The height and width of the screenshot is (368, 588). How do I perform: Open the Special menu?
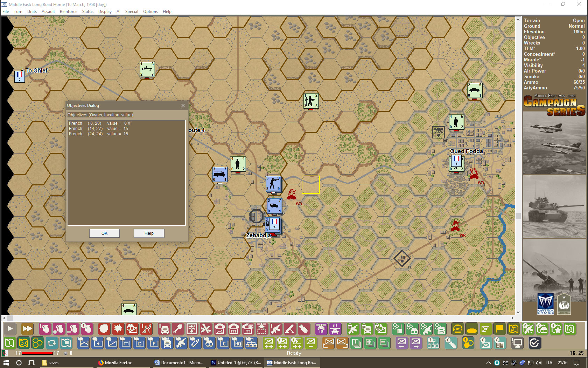point(132,12)
